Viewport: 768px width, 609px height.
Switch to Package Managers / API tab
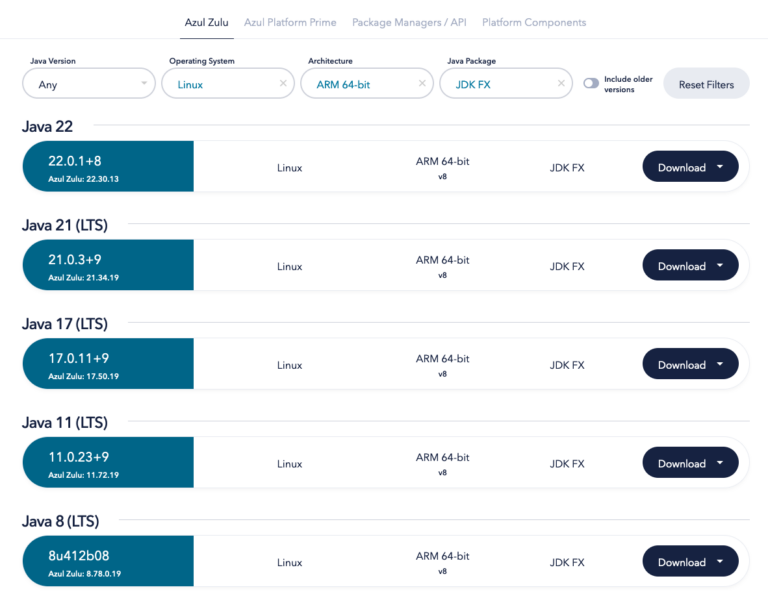409,22
